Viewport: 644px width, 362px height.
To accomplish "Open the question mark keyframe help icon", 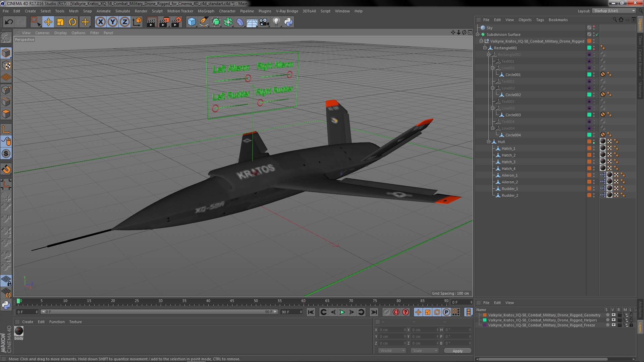I will click(406, 312).
